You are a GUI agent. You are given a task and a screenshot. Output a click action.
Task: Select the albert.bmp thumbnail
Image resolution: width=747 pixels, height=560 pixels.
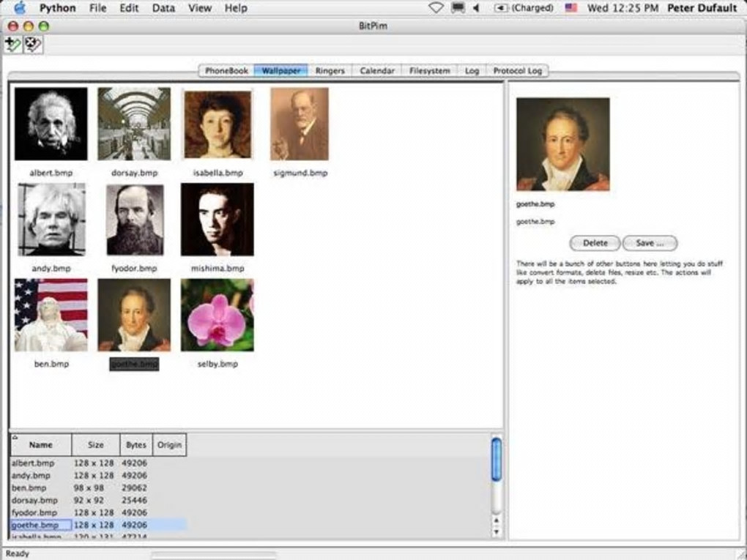pos(51,124)
